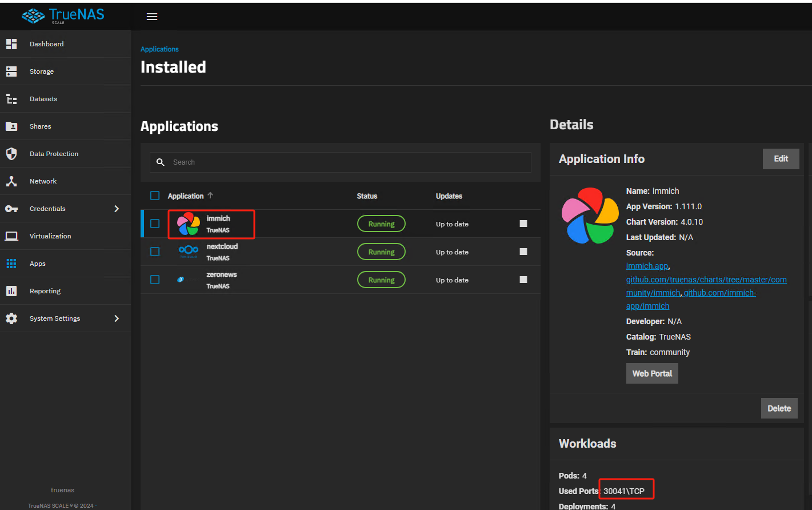Viewport: 812px width, 510px height.
Task: Click the Delete button for immich
Action: pos(779,408)
